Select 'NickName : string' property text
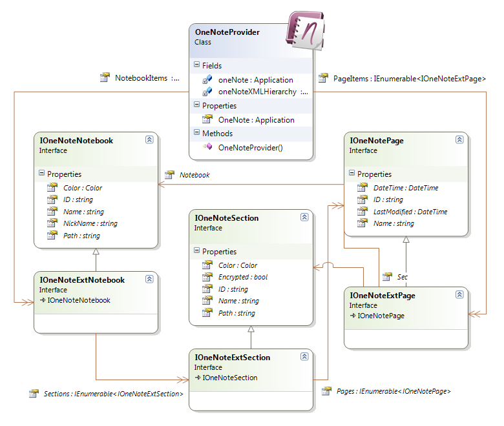The width and height of the screenshot is (504, 426). click(x=90, y=223)
